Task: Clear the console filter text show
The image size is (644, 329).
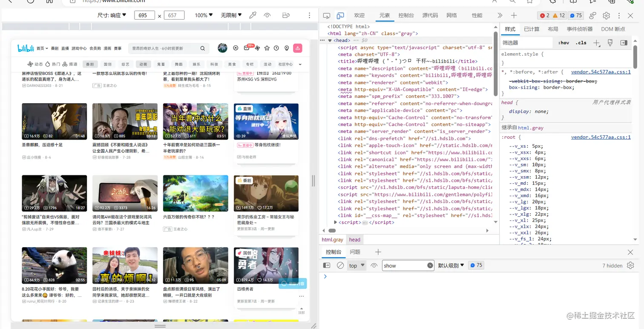Action: pyautogui.click(x=430, y=266)
